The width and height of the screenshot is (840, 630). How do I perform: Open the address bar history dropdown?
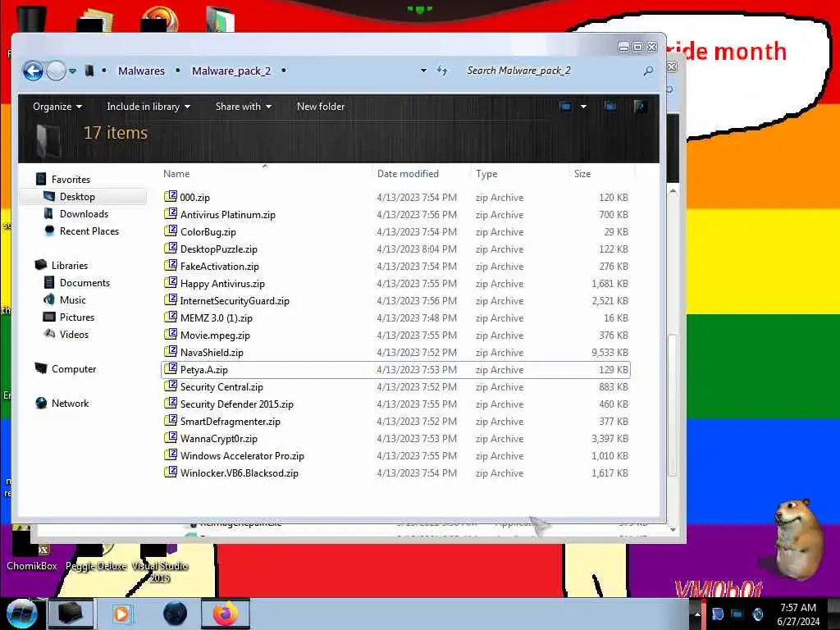click(x=424, y=71)
